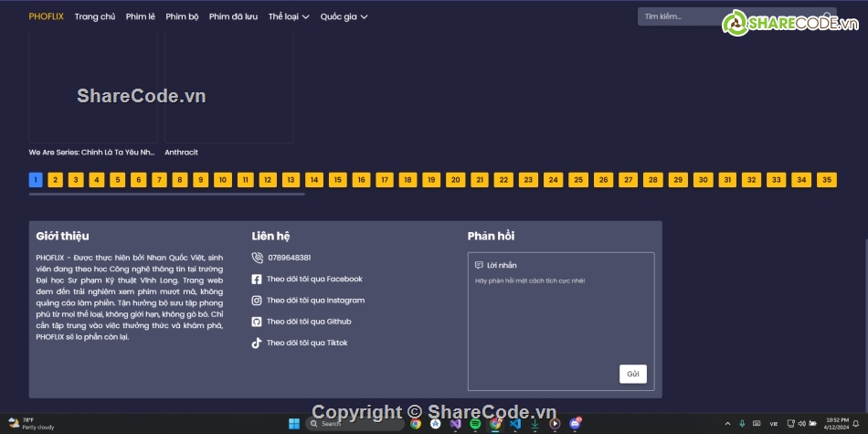Screen dimensions: 868x434
Task: Open the Anthracit movie thumbnail
Action: point(229,88)
